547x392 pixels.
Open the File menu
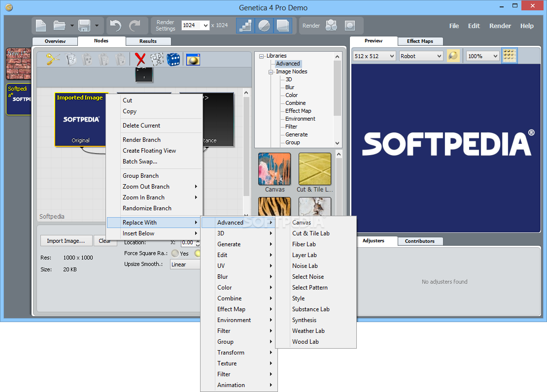[454, 26]
